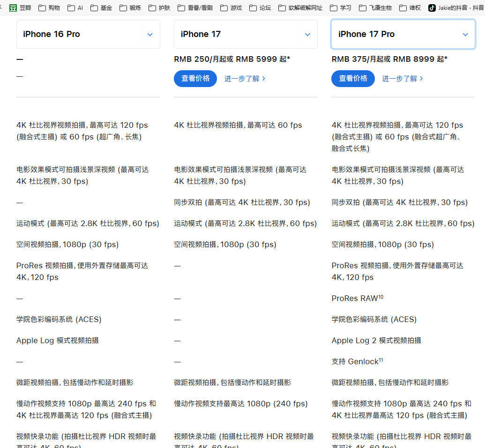Open the AI bookmarks folder
Screen dimensions: 485x448
75,7
